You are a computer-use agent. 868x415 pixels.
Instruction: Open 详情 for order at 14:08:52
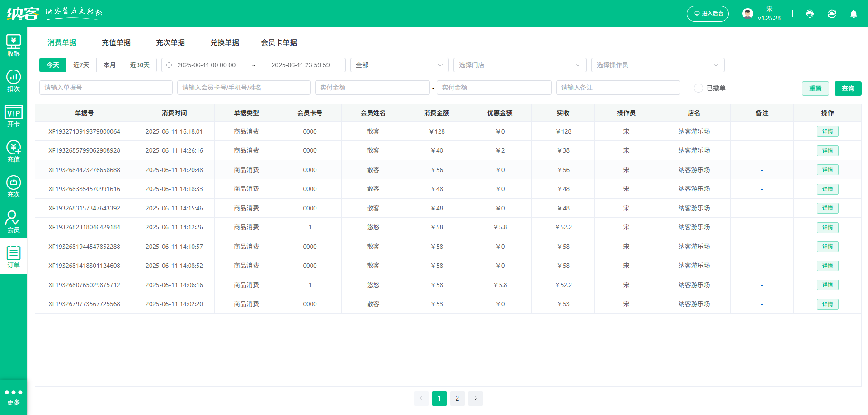coord(827,266)
